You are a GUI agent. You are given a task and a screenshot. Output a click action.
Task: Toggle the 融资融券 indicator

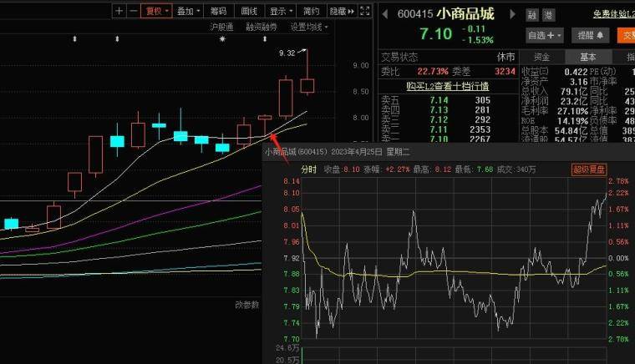(x=262, y=27)
